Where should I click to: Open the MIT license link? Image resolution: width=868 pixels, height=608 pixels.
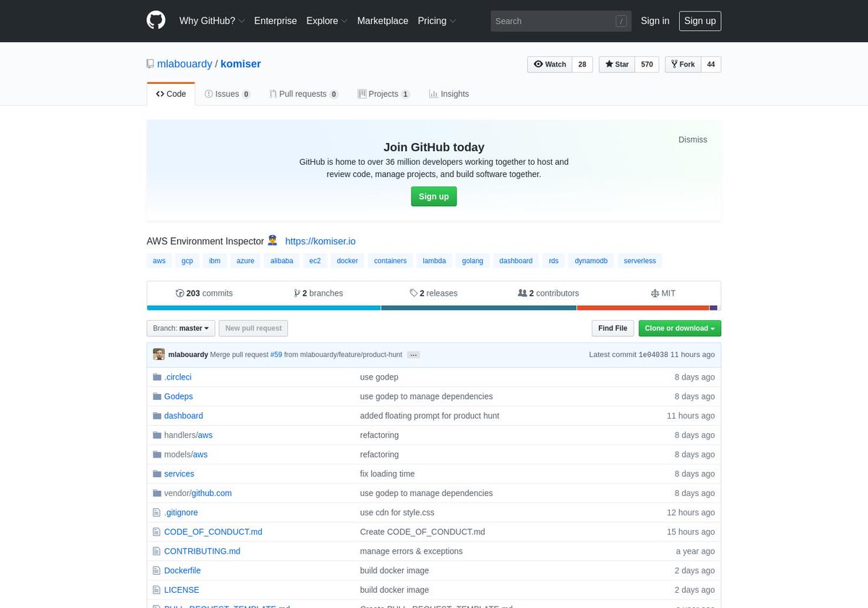point(663,294)
